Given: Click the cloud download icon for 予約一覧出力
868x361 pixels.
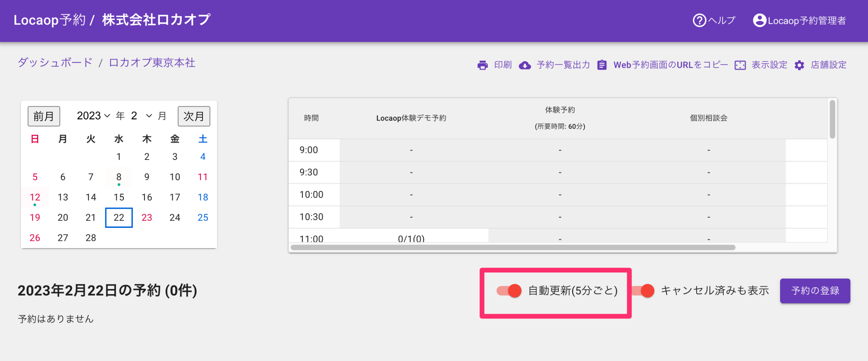Looking at the screenshot, I should coord(525,65).
